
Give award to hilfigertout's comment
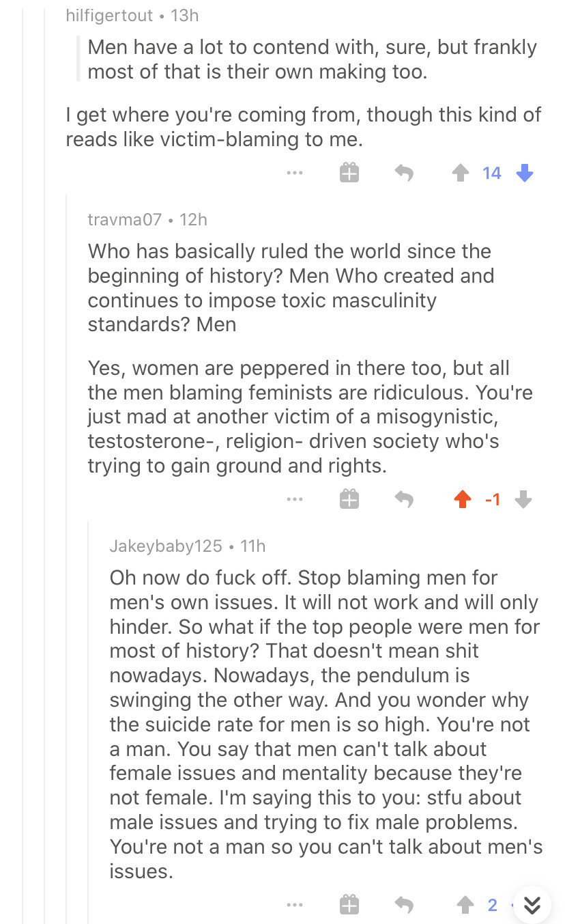pos(349,173)
